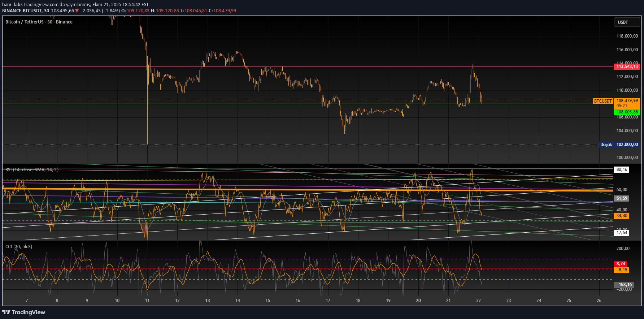Select the gray 51,59 RSI average label
Screen dimensions: 644x319
pos(622,198)
